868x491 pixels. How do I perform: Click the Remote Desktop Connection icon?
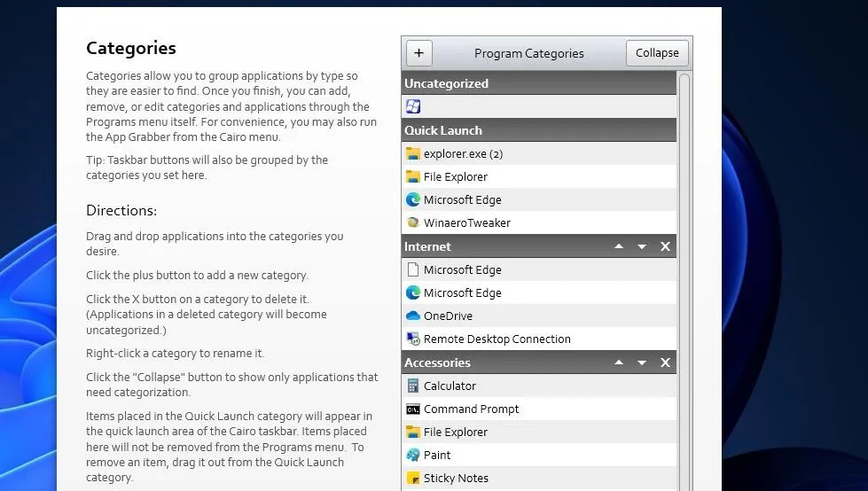413,339
